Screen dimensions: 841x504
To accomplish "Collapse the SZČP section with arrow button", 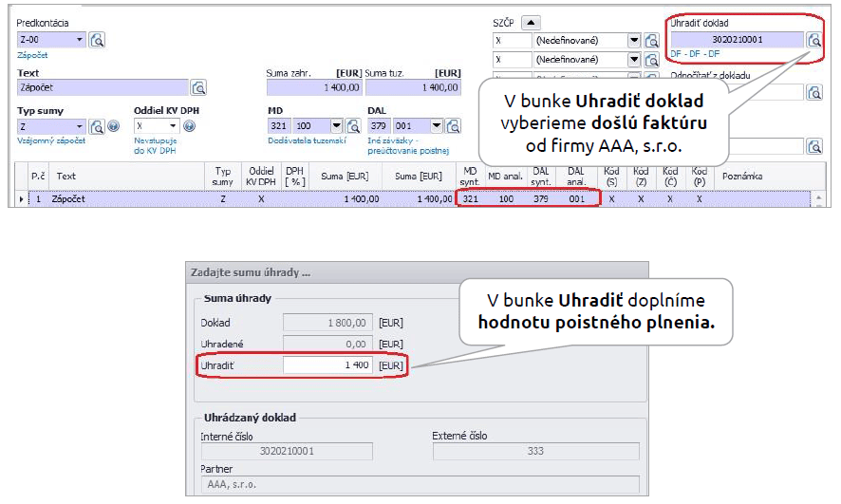I will point(532,23).
